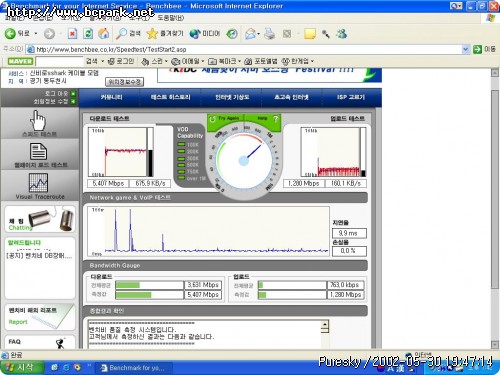Open the History clock icon

tap(232, 34)
